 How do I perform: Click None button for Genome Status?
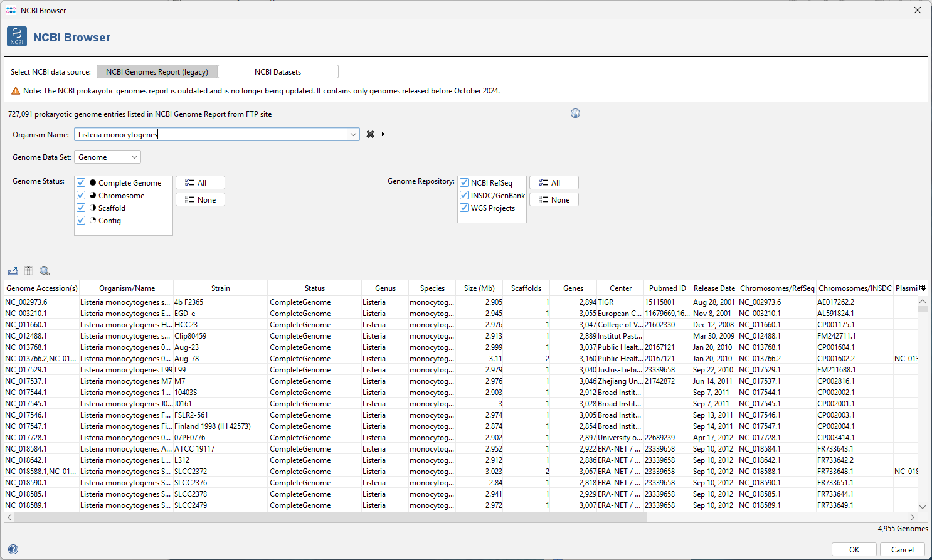coord(200,200)
